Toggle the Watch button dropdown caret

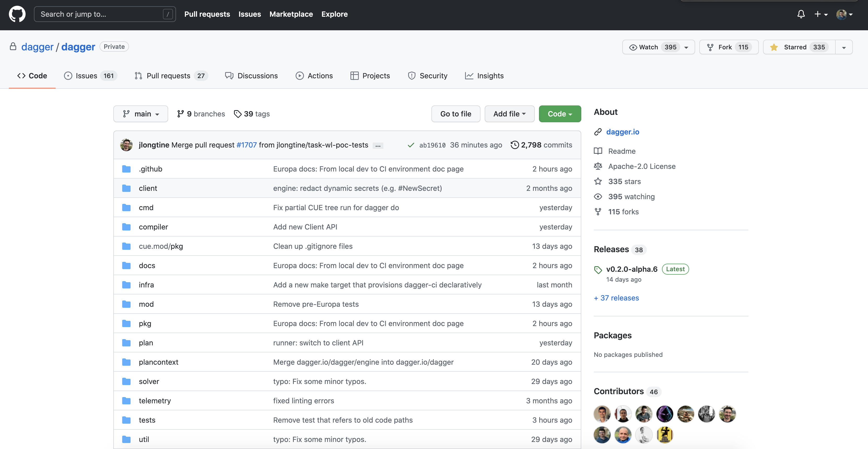[x=687, y=47]
